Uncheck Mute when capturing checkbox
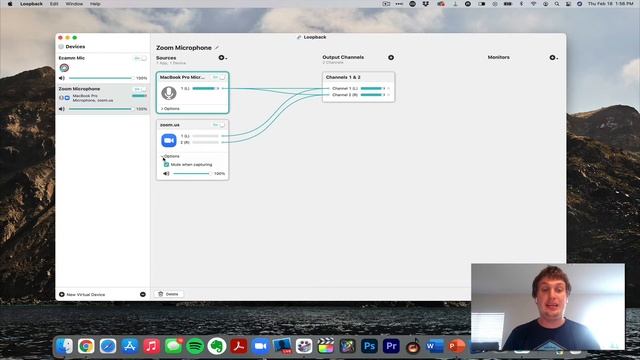 click(x=166, y=164)
